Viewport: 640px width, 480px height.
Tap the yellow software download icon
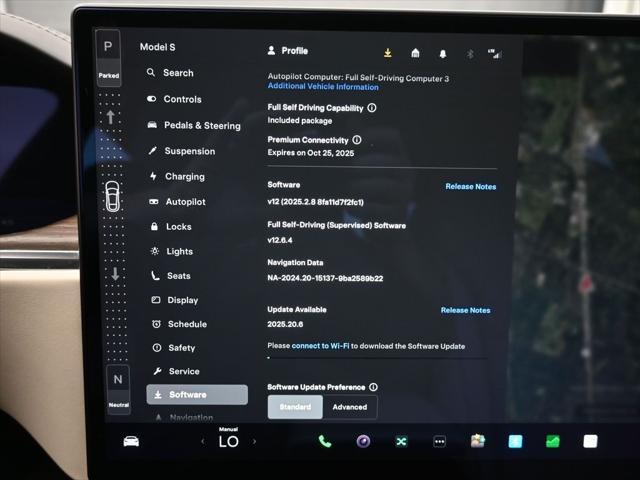point(388,53)
